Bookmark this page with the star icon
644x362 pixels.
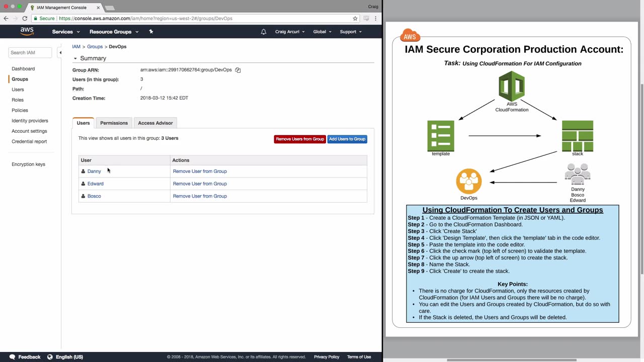pyautogui.click(x=355, y=19)
